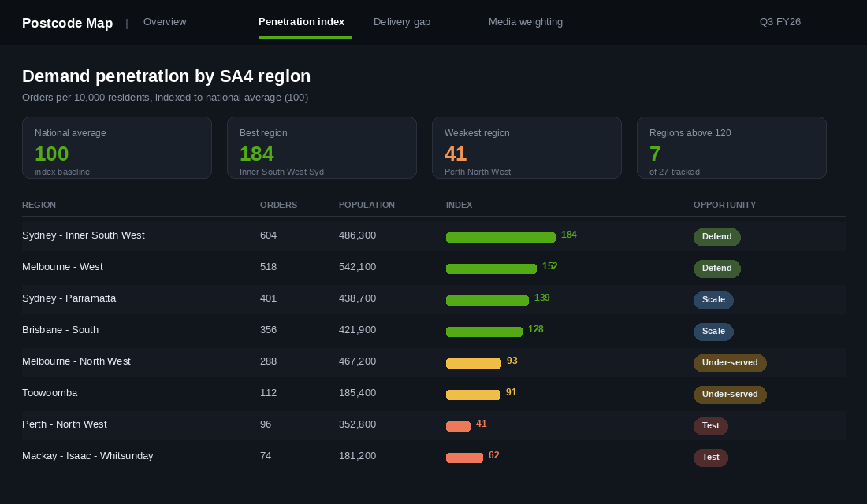
Task: Select the Sydney - Inner South West row name
Action: point(84,235)
